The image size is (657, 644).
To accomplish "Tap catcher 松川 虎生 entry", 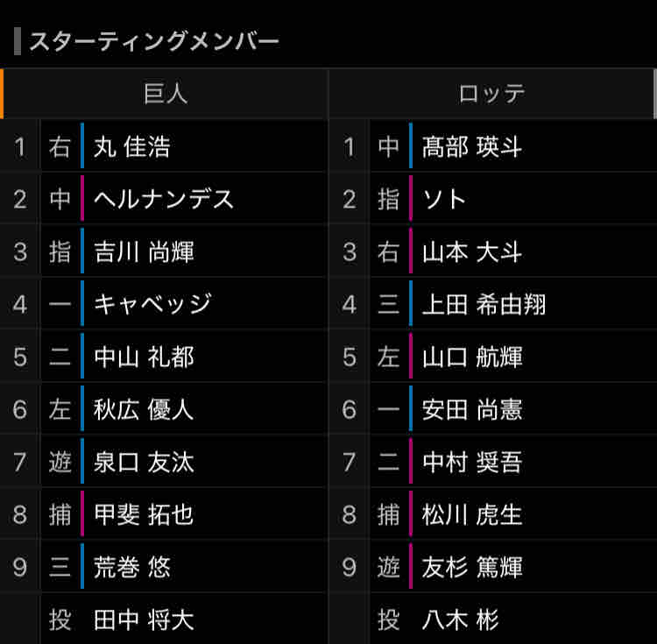I will tap(472, 514).
